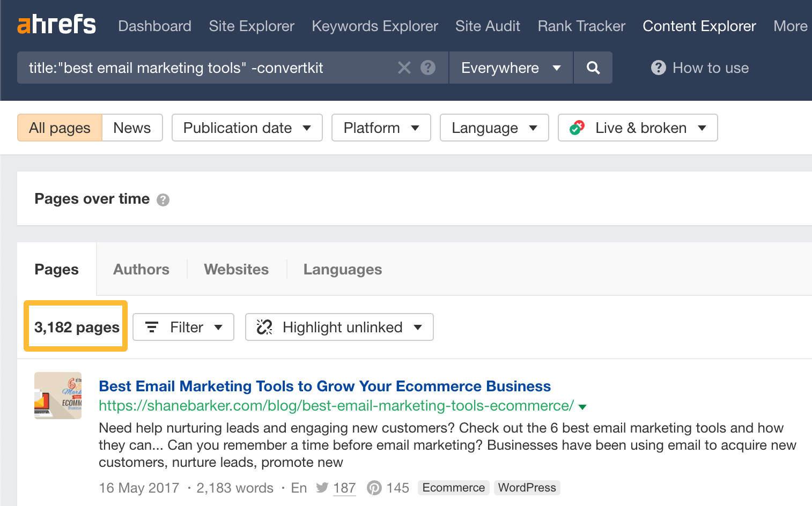
Task: Expand the Highlight unlinked dropdown
Action: (x=338, y=327)
